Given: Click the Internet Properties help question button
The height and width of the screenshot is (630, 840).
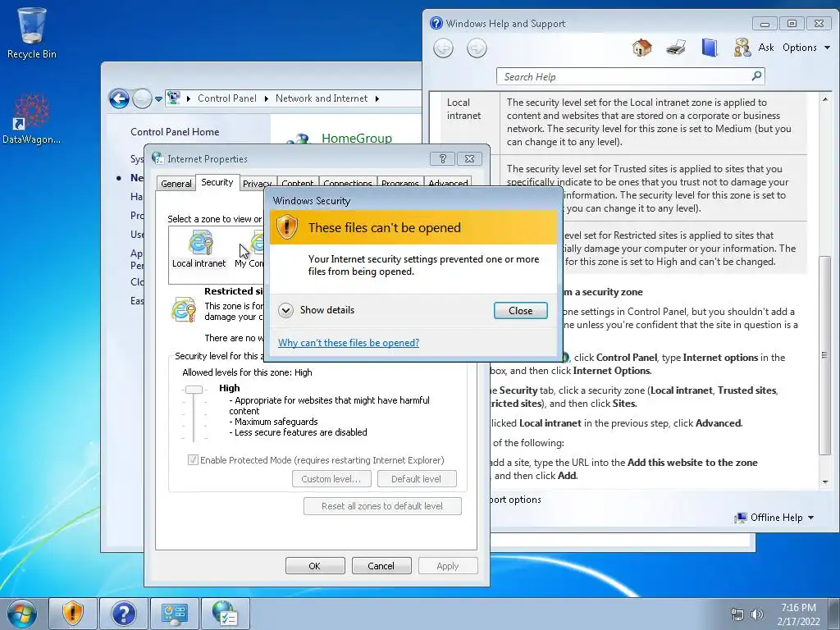Looking at the screenshot, I should tap(442, 158).
